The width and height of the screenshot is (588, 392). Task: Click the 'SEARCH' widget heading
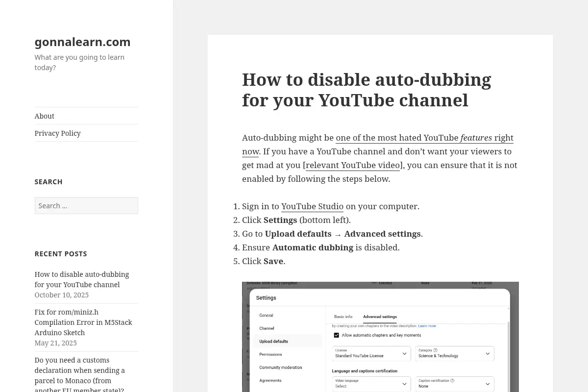[x=49, y=182]
